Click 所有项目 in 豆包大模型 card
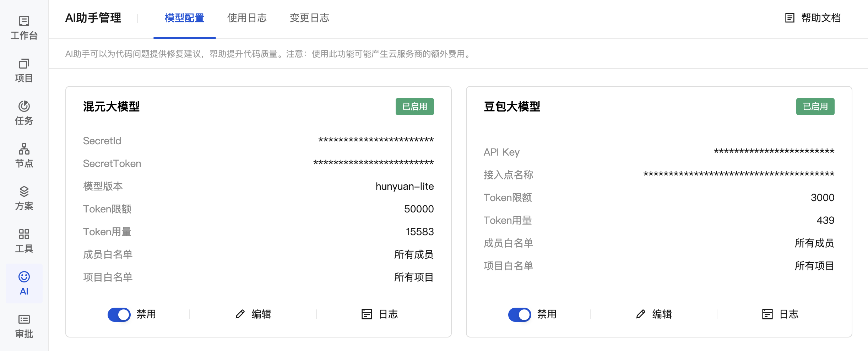This screenshot has width=868, height=351. click(x=815, y=266)
